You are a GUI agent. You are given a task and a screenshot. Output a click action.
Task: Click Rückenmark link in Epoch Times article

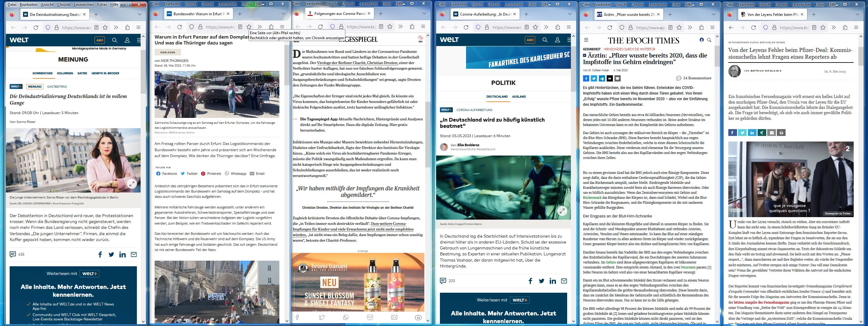coord(592,198)
